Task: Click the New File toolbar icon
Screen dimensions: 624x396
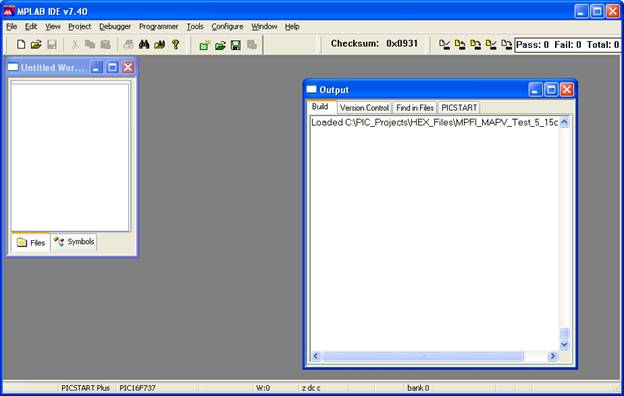Action: [x=21, y=44]
